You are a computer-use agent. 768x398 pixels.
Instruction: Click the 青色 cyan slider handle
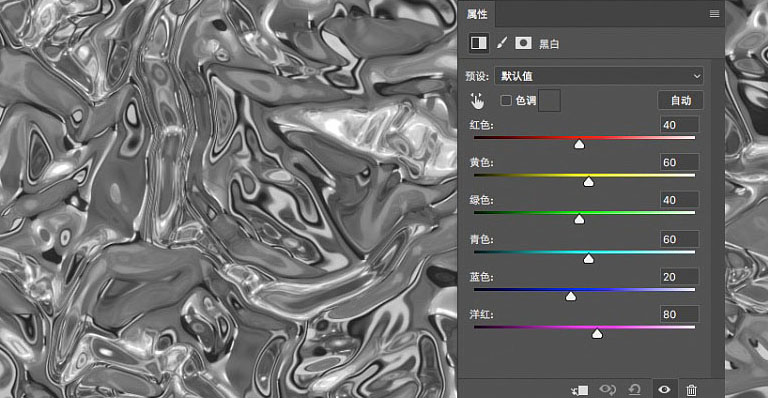[x=589, y=258]
